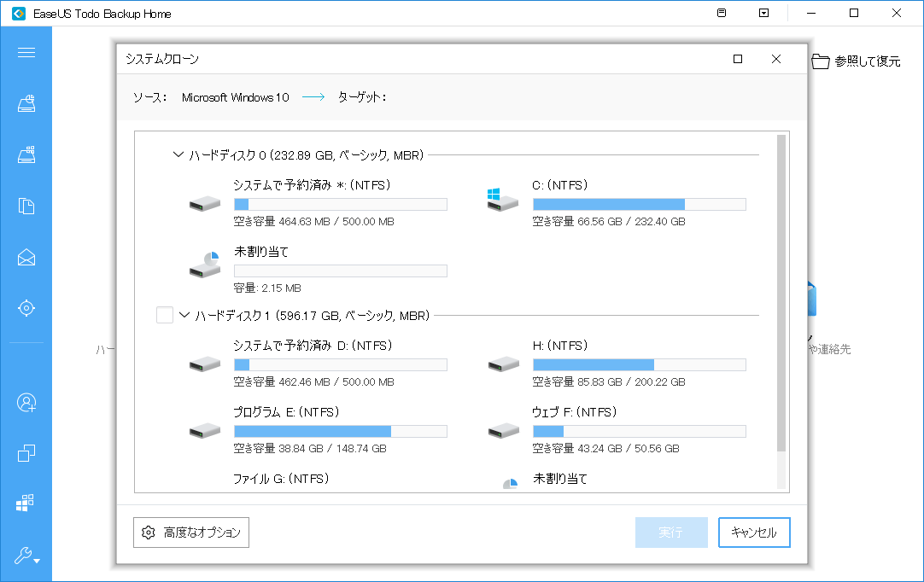Image resolution: width=924 pixels, height=582 pixels.
Task: Click the System Backup sidebar icon
Action: pos(26,155)
